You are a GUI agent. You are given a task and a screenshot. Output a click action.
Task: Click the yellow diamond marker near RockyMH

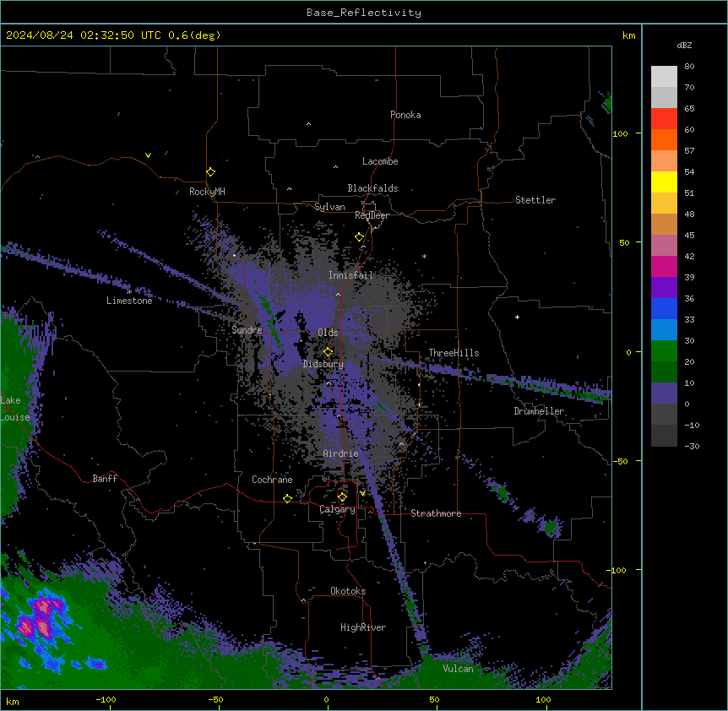click(211, 172)
